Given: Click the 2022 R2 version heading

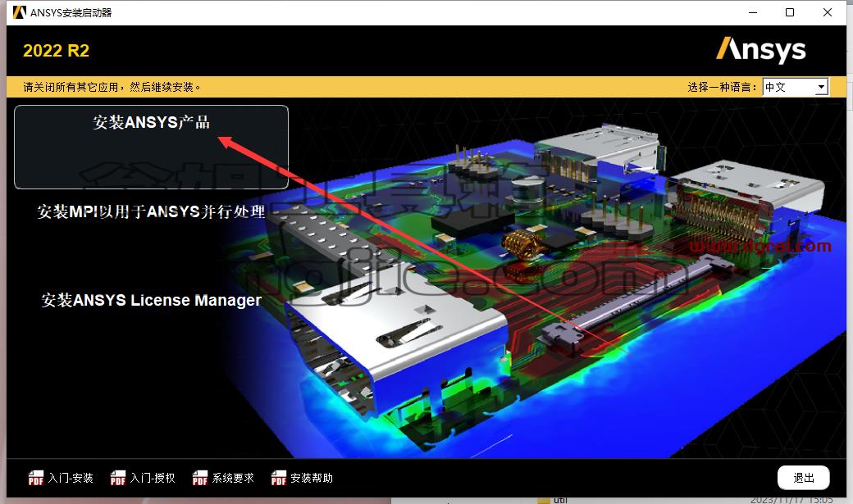Looking at the screenshot, I should click(56, 51).
